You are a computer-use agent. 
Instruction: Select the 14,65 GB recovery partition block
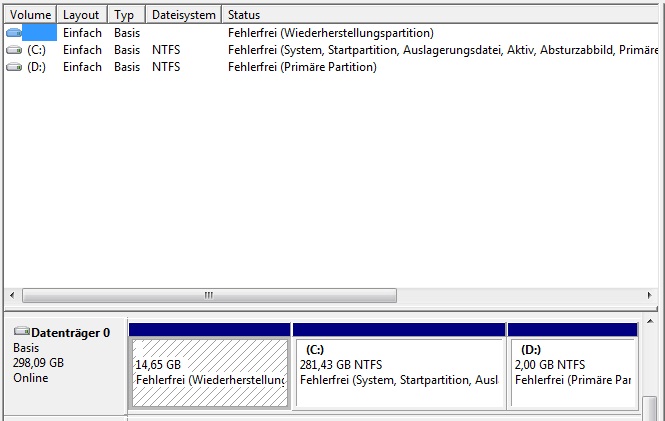tap(210, 366)
